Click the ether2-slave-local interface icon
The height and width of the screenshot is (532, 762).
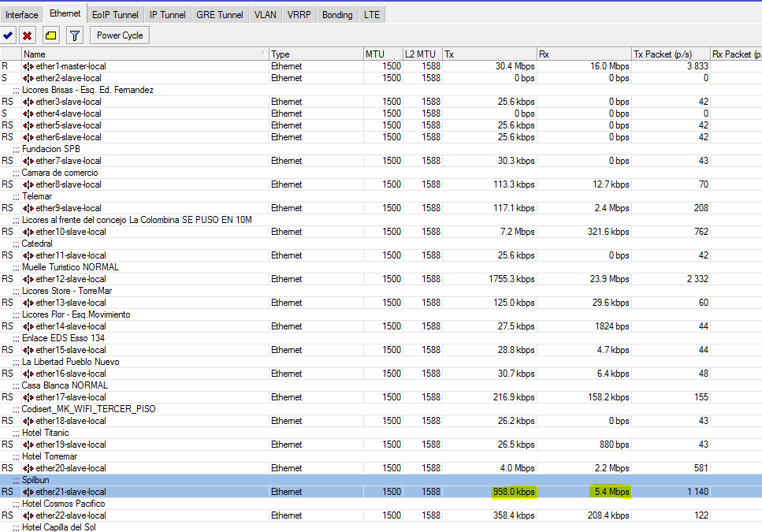(x=28, y=78)
